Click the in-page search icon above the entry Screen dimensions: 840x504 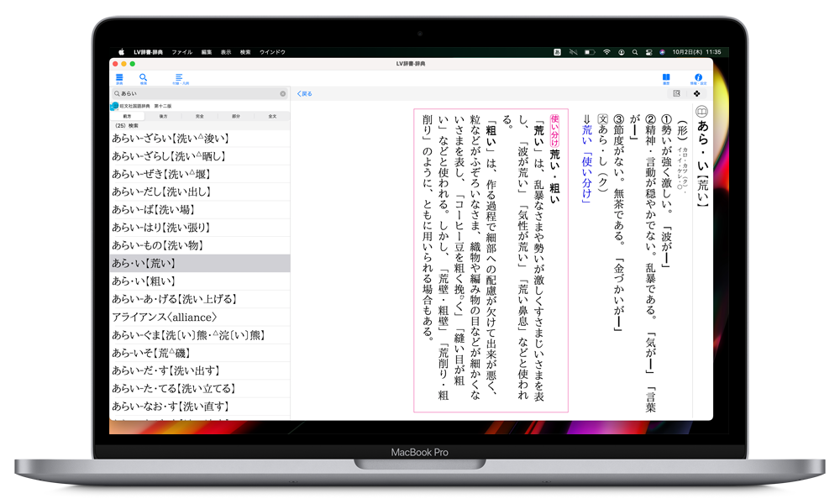point(676,94)
